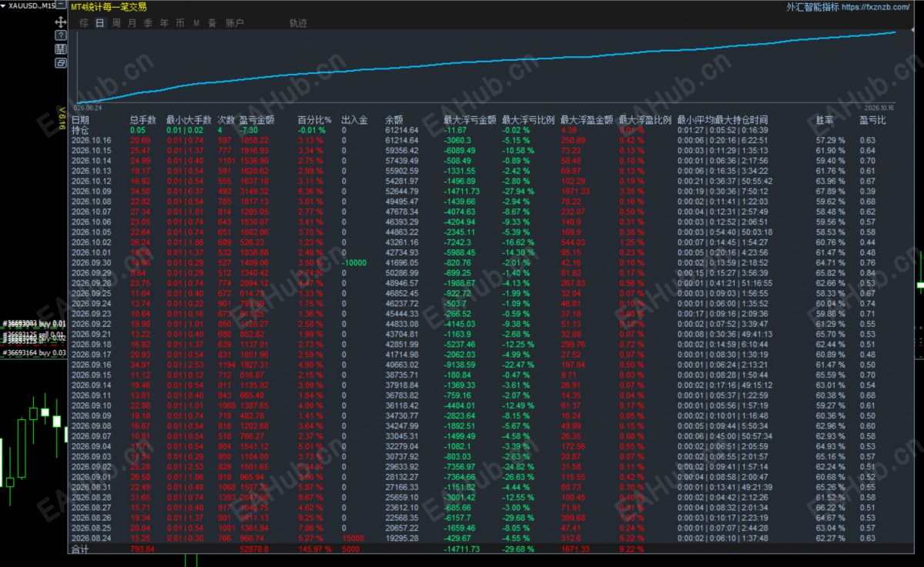Viewport: 924px width, 567px height.
Task: Click the 总手数 column header
Action: point(143,120)
